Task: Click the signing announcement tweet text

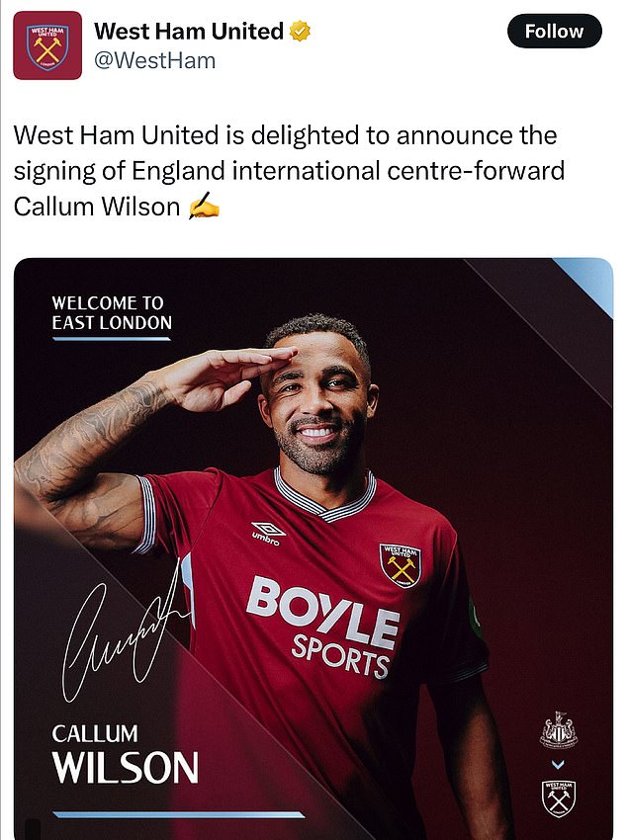Action: point(289,170)
